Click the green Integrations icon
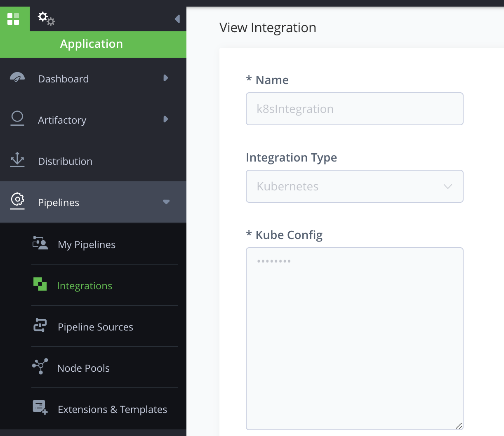The image size is (504, 436). pyautogui.click(x=40, y=284)
